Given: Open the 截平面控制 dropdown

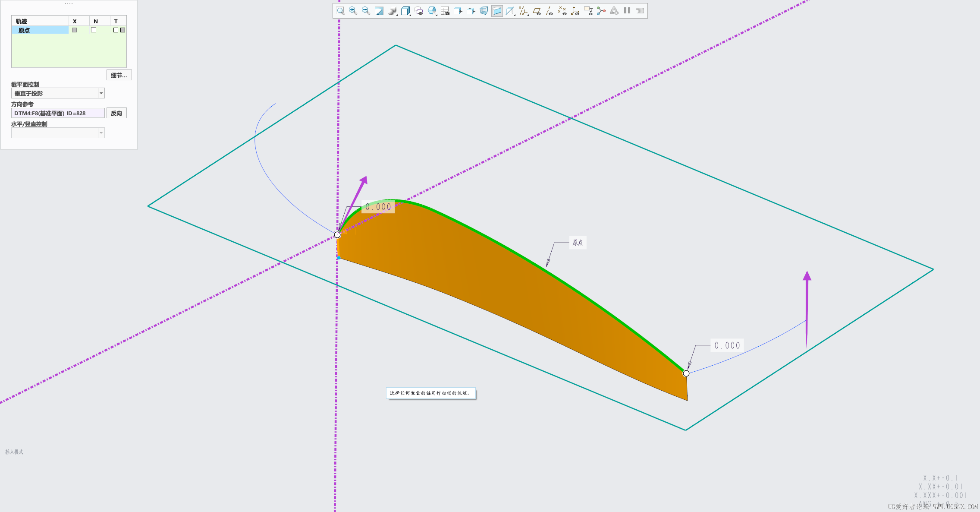Looking at the screenshot, I should pyautogui.click(x=58, y=93).
